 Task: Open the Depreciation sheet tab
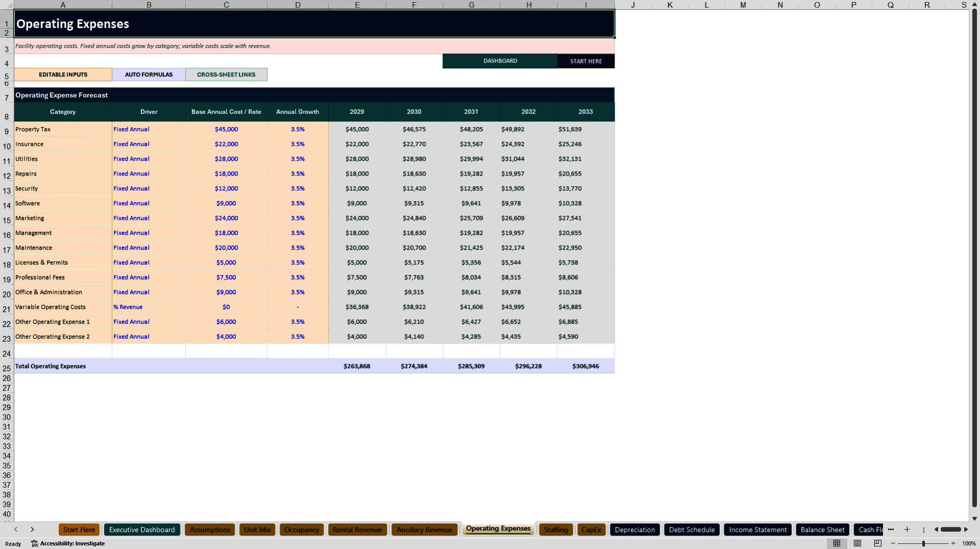(635, 530)
